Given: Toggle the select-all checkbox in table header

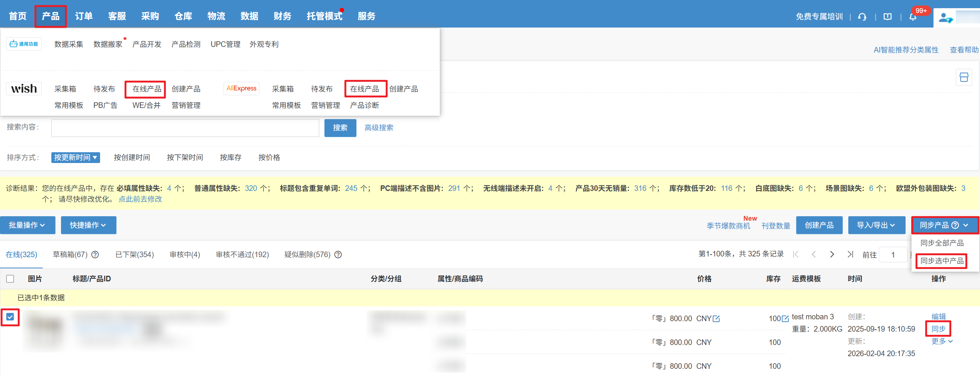Looking at the screenshot, I should pos(10,279).
